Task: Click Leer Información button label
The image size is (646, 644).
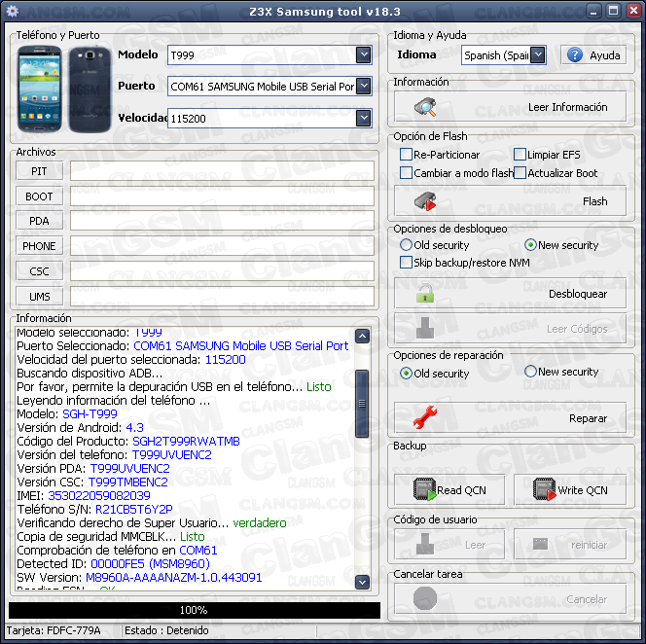Action: pos(568,107)
